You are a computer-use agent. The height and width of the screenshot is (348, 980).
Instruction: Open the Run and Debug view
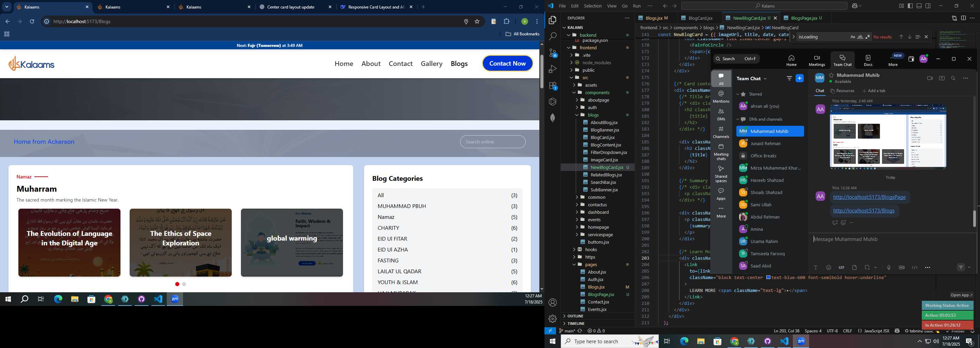coord(552,69)
